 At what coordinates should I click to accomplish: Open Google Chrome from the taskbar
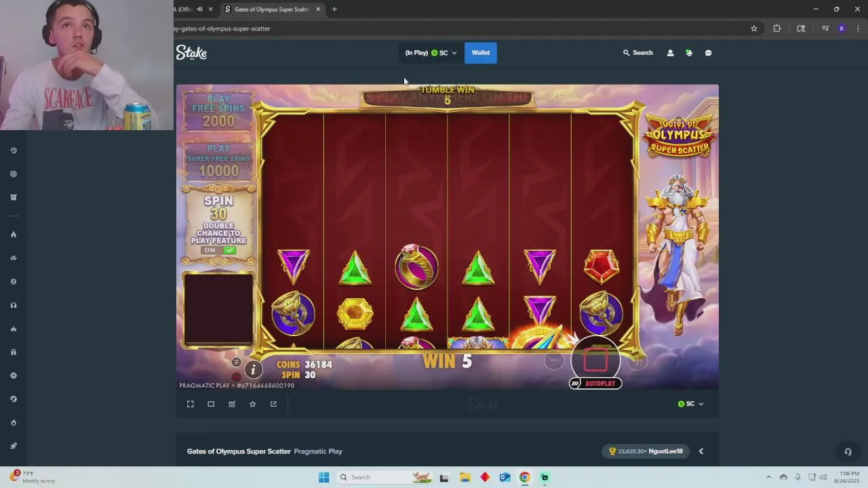click(x=525, y=477)
